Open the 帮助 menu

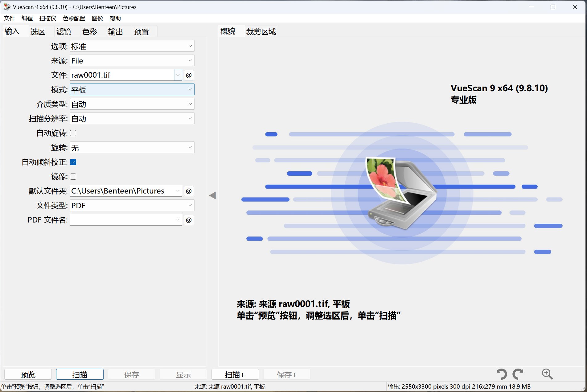pyautogui.click(x=115, y=18)
